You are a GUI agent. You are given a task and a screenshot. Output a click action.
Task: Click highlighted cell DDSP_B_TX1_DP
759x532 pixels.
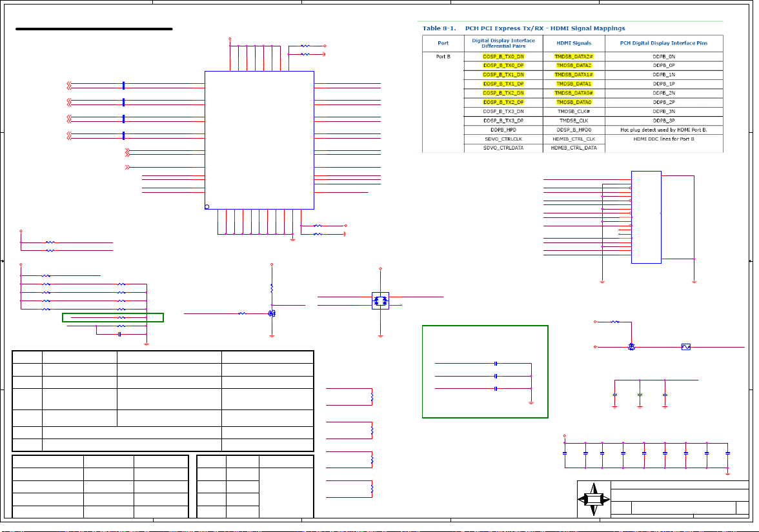point(503,84)
